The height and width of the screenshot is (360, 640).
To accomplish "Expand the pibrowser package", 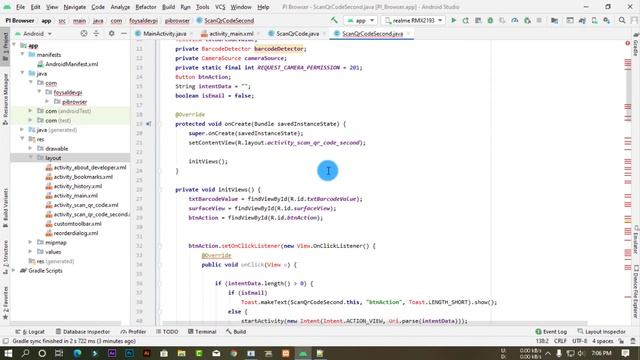I will click(47, 101).
